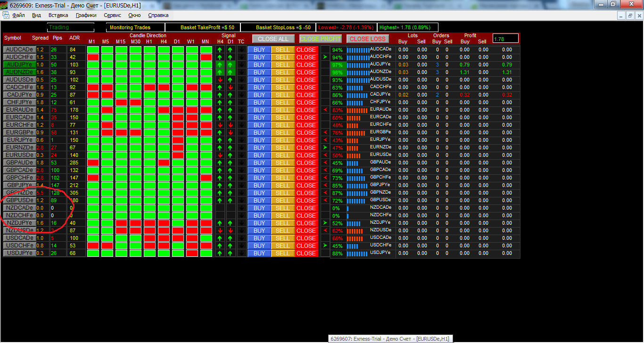The height and width of the screenshot is (343, 644).
Task: Click the EURAUDe orange strength bar
Action: (357, 110)
